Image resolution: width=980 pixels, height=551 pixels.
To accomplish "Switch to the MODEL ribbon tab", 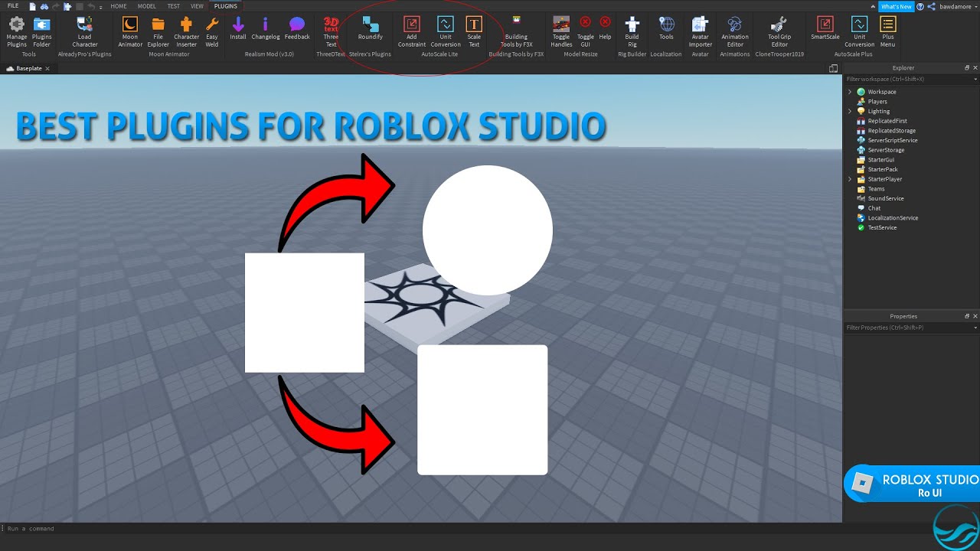I will coord(146,6).
